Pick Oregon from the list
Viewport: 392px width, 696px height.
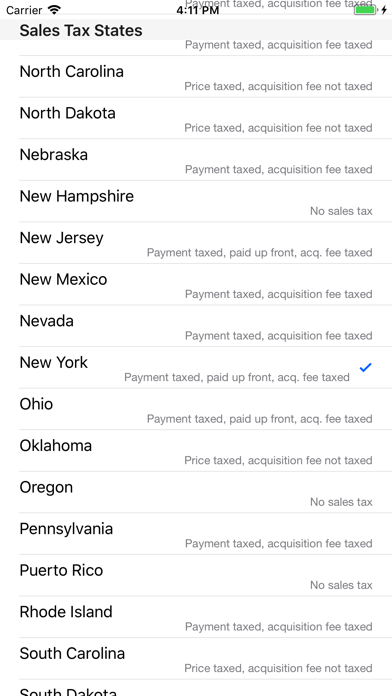click(x=196, y=492)
